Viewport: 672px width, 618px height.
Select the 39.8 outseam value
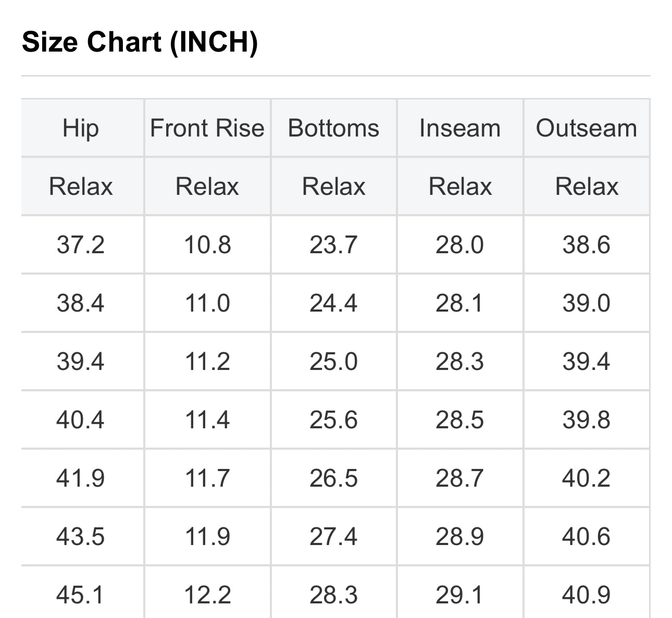tap(587, 420)
